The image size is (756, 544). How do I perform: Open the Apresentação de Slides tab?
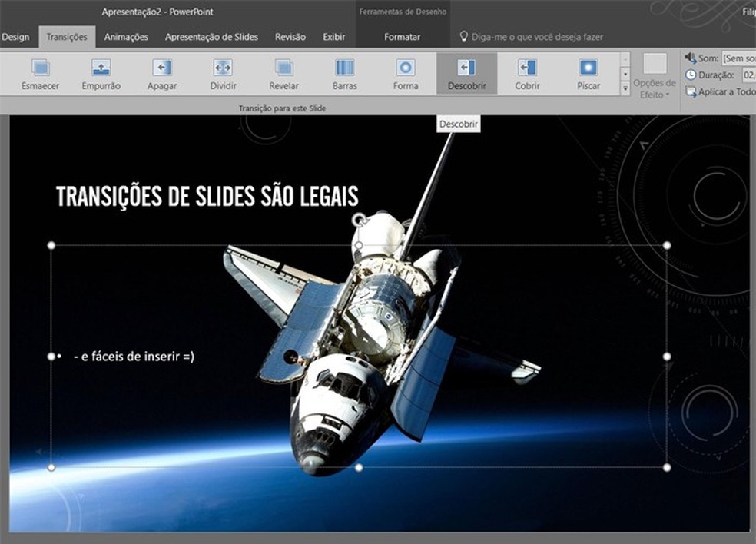pyautogui.click(x=212, y=37)
